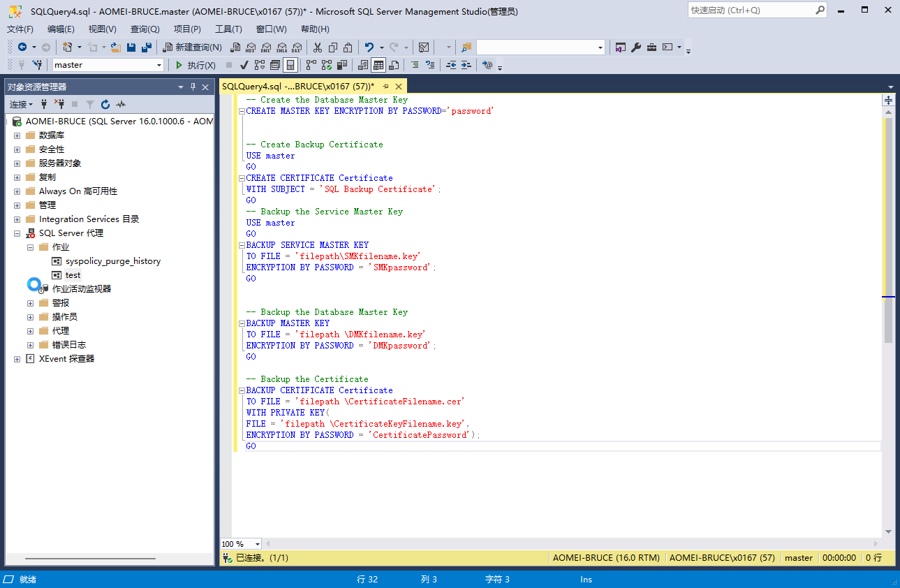Click the open file folder icon
The image size is (900, 588).
[116, 47]
